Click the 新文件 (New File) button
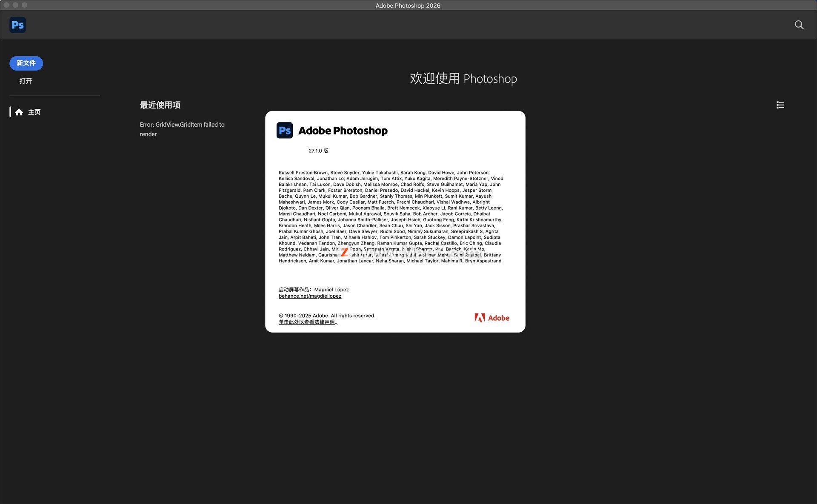The width and height of the screenshot is (817, 504). pos(26,63)
